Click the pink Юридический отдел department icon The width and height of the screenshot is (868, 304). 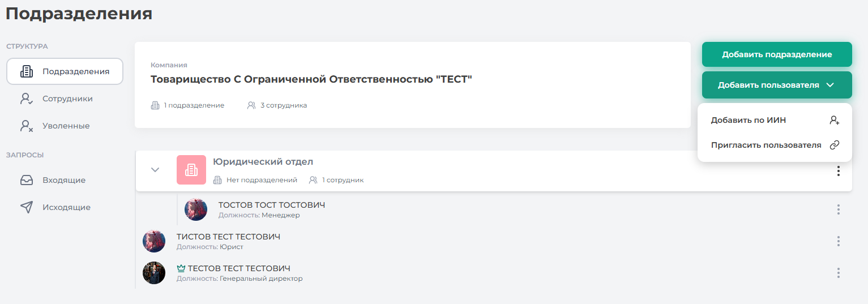[191, 170]
